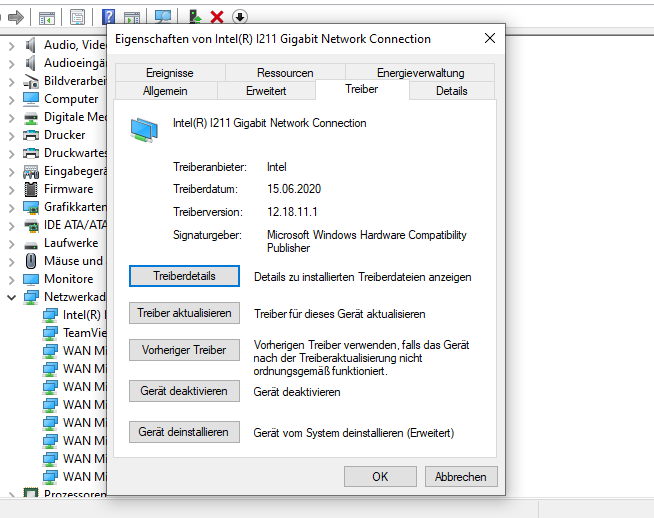Viewport: 654px width, 518px height.
Task: Expand the Laufwerke category
Action: [12, 243]
